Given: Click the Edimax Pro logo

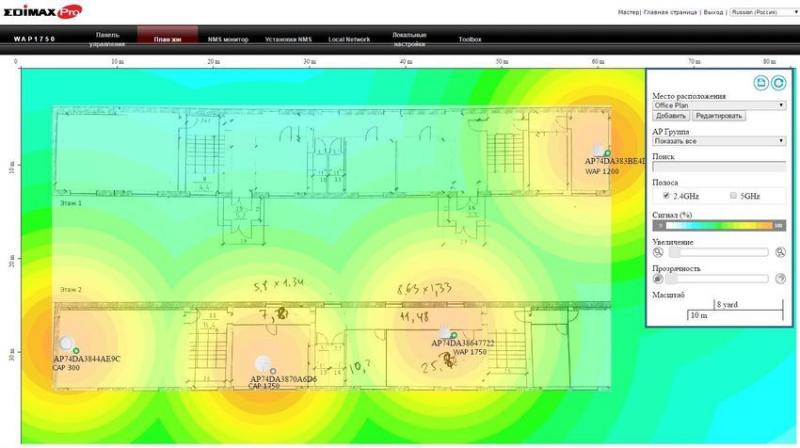Looking at the screenshot, I should pyautogui.click(x=43, y=11).
